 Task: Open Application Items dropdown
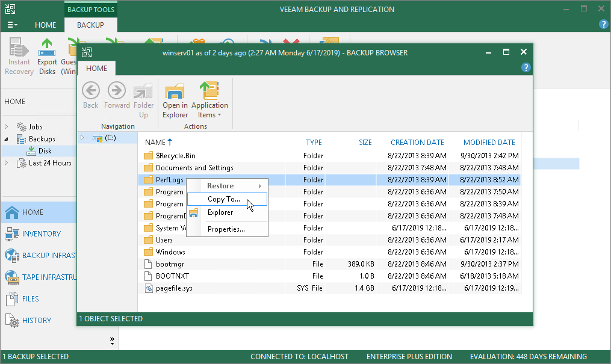coord(209,100)
